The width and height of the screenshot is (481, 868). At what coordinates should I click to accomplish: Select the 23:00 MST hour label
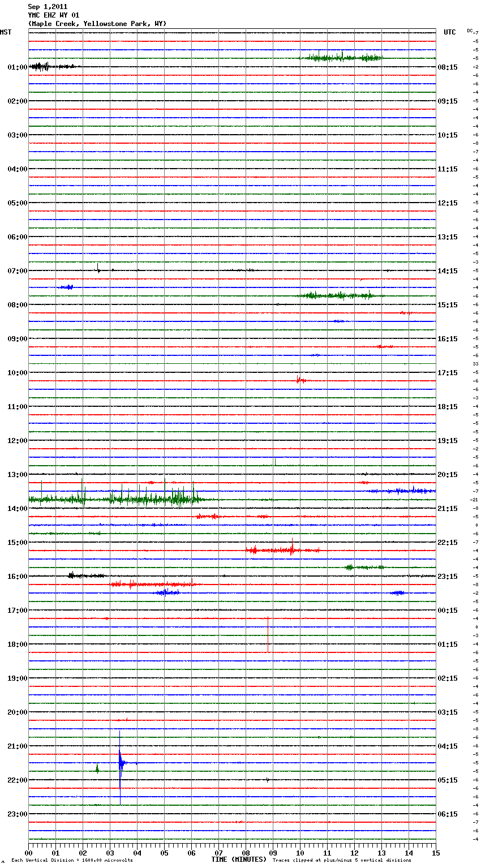pyautogui.click(x=18, y=814)
